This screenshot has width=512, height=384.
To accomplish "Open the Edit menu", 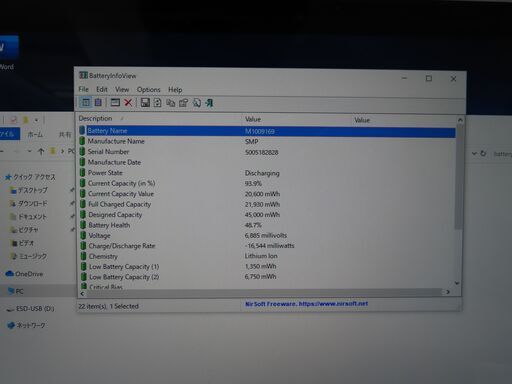I will tap(102, 89).
